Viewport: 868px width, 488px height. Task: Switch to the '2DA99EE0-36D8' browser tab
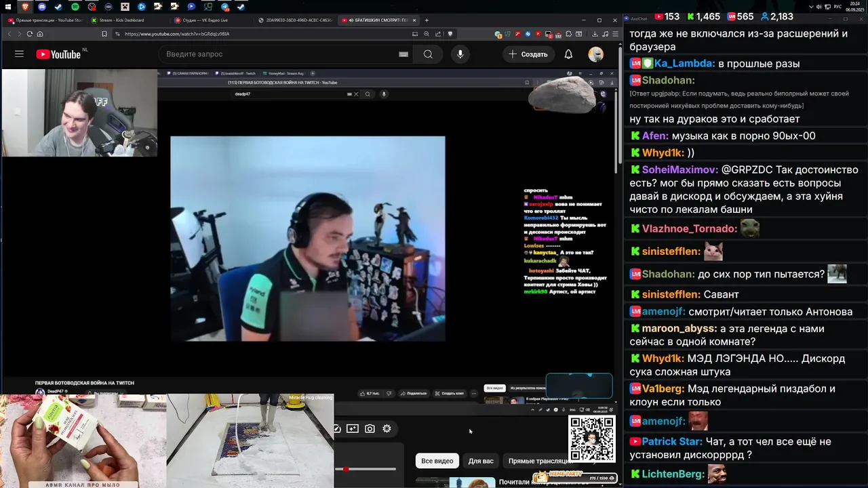click(x=295, y=20)
